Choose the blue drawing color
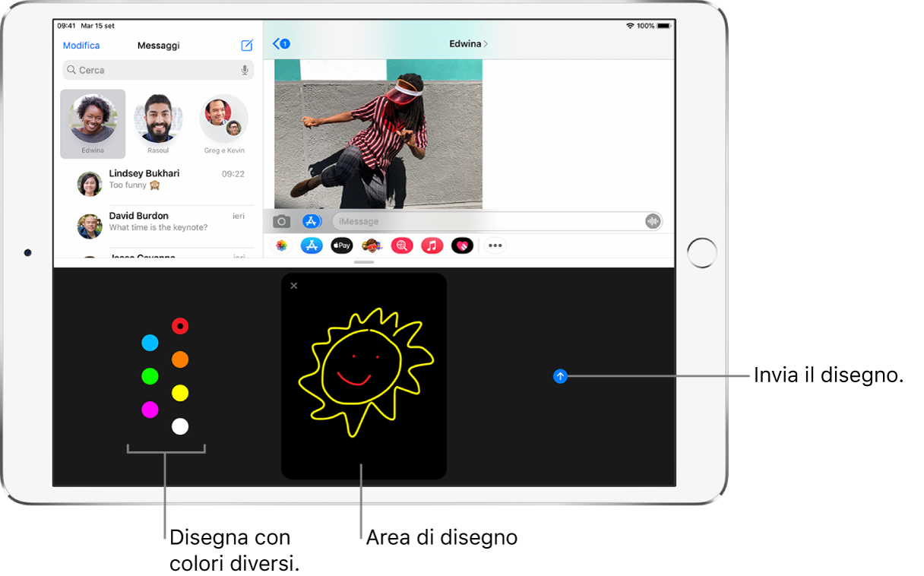The width and height of the screenshot is (924, 576). click(150, 343)
